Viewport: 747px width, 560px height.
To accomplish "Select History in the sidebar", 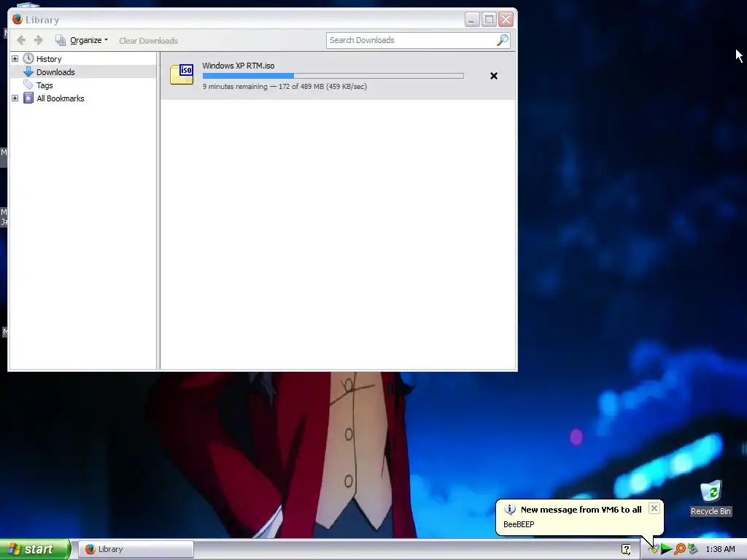I will [49, 59].
